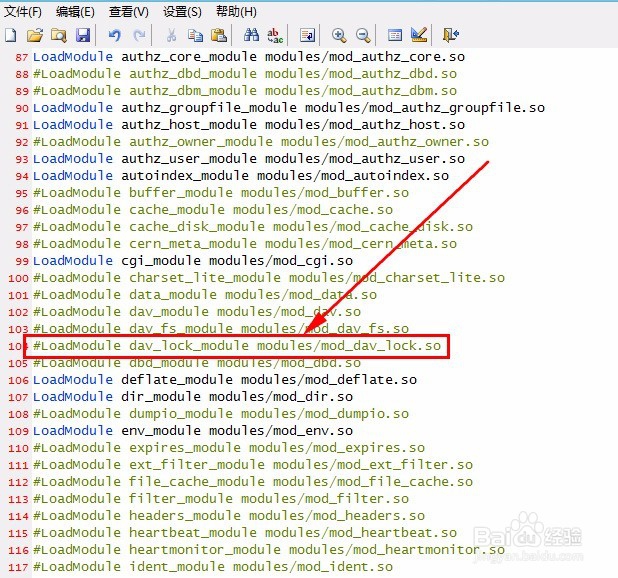Screen dimensions: 618x578
Task: Click the ext_filter_module line
Action: (253, 465)
